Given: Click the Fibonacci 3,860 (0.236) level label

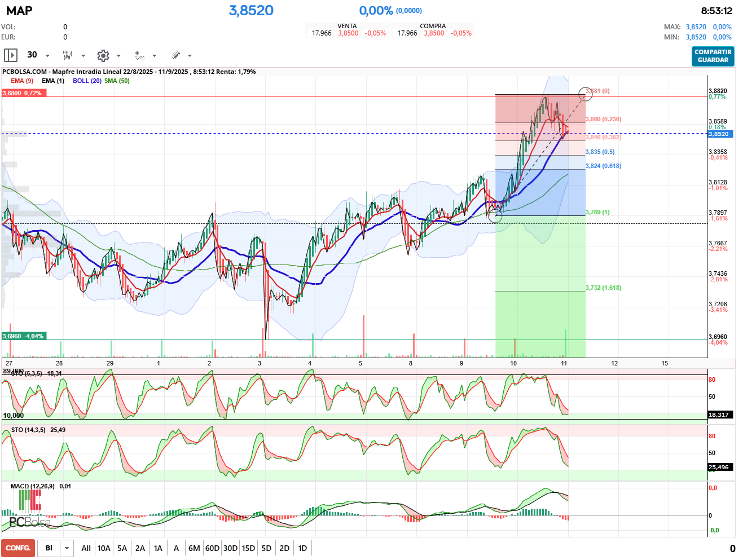Looking at the screenshot, I should click(603, 119).
